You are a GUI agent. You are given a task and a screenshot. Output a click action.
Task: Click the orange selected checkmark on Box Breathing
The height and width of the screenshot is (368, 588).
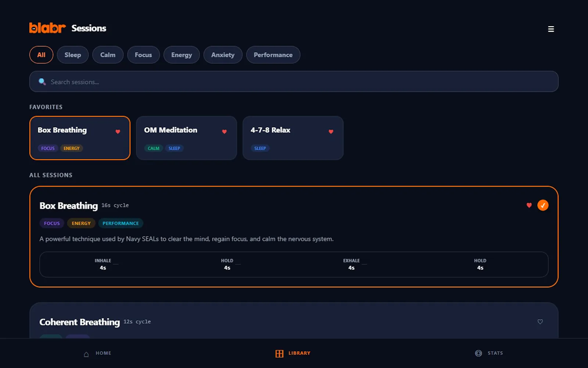(x=543, y=205)
